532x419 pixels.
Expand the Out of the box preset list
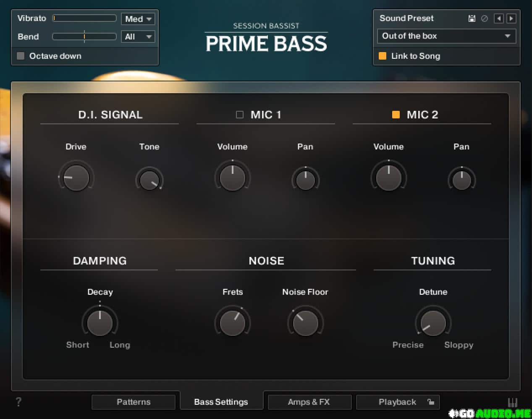pyautogui.click(x=446, y=36)
